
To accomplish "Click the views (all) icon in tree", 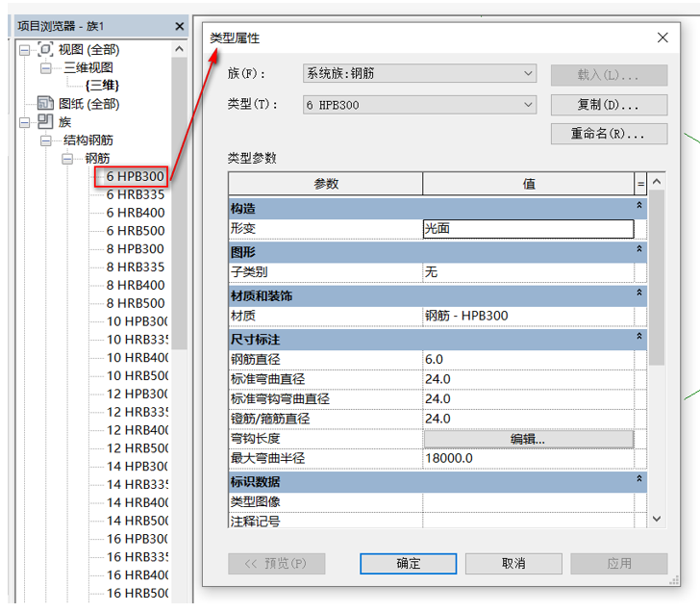I will coord(45,49).
